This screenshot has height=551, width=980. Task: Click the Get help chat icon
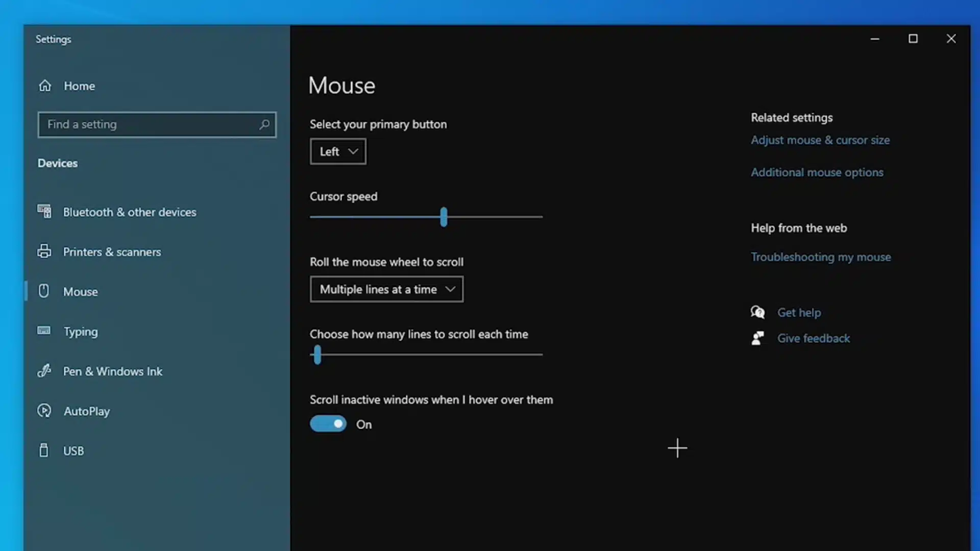(x=758, y=312)
